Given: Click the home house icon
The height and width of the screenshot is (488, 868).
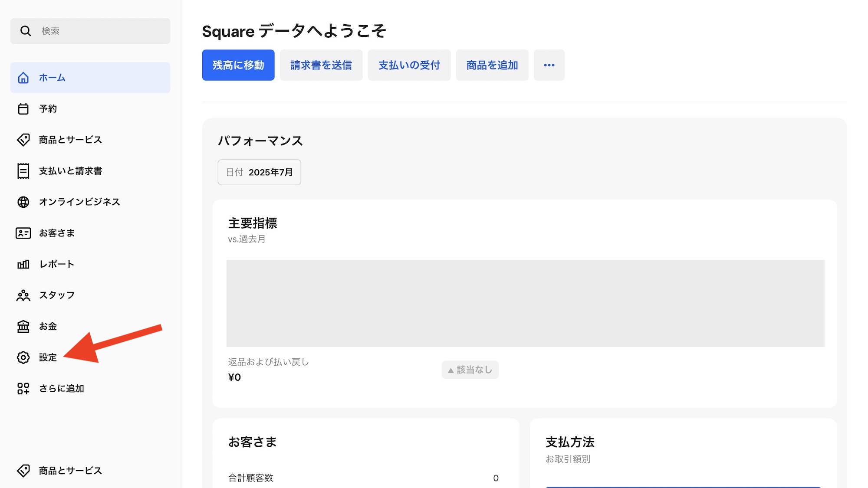Looking at the screenshot, I should [x=23, y=78].
